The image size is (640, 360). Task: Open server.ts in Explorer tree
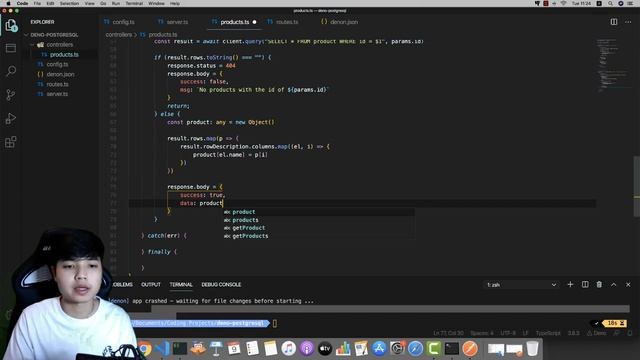click(x=57, y=94)
